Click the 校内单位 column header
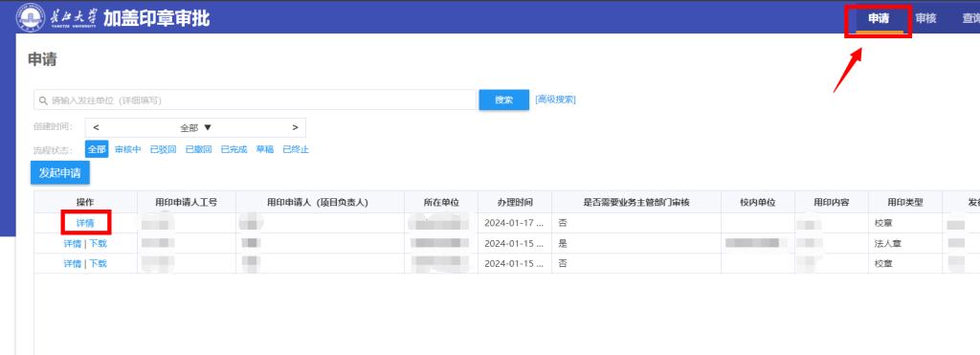The width and height of the screenshot is (980, 355). 758,202
